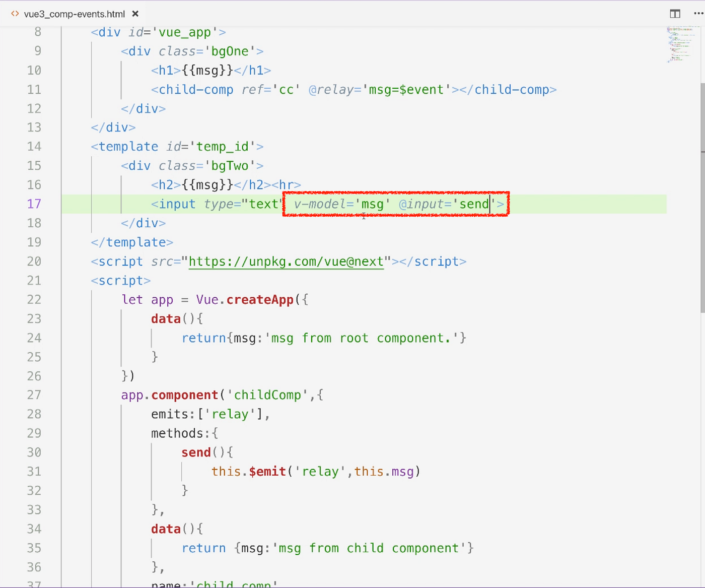Image resolution: width=705 pixels, height=588 pixels.
Task: Click the type="text" attribute on line 17
Action: click(x=245, y=204)
